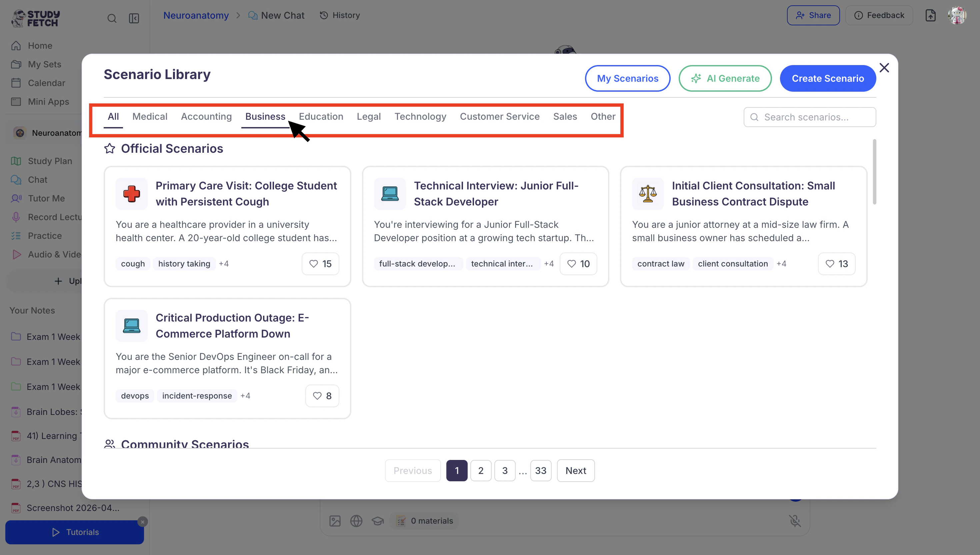The image size is (980, 555).
Task: Click the globe web search icon
Action: [x=356, y=521]
